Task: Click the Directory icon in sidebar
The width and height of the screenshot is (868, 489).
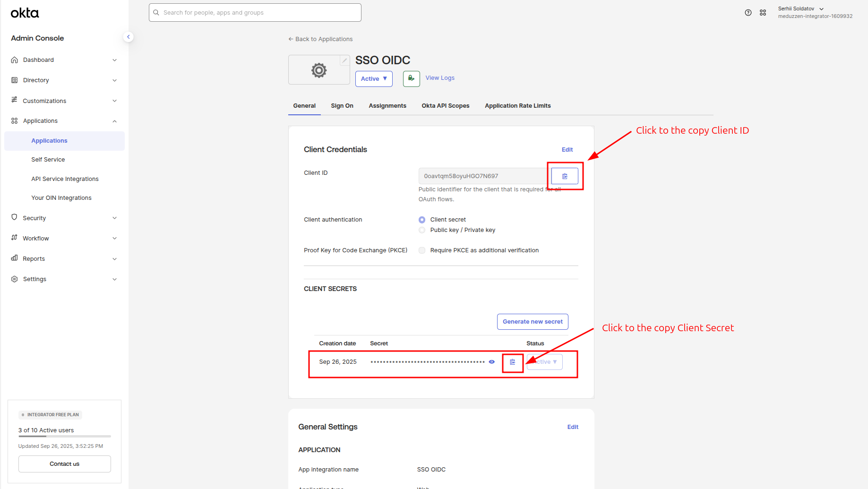Action: 15,80
